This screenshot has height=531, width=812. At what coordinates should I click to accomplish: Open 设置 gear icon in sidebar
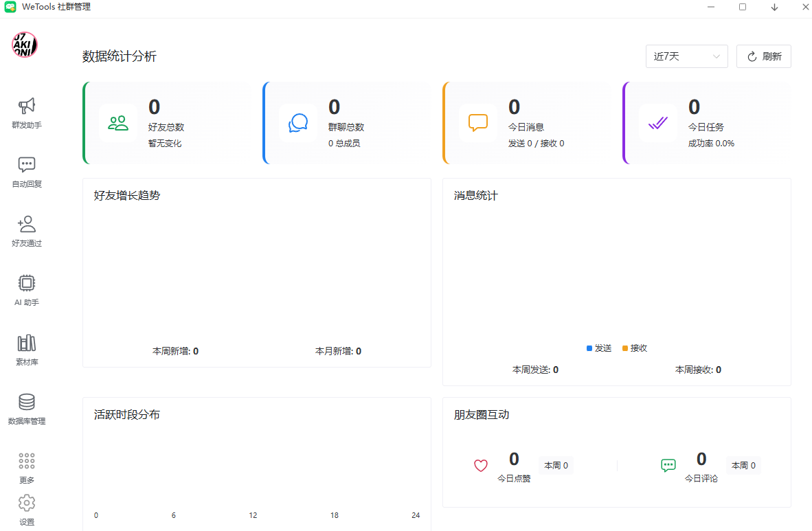coord(27,503)
